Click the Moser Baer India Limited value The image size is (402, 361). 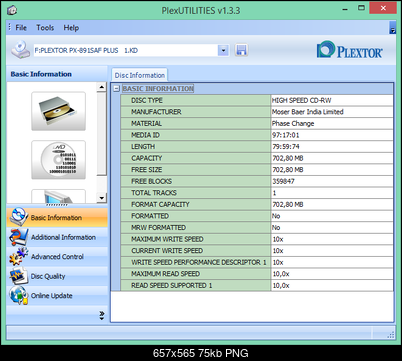(x=307, y=112)
